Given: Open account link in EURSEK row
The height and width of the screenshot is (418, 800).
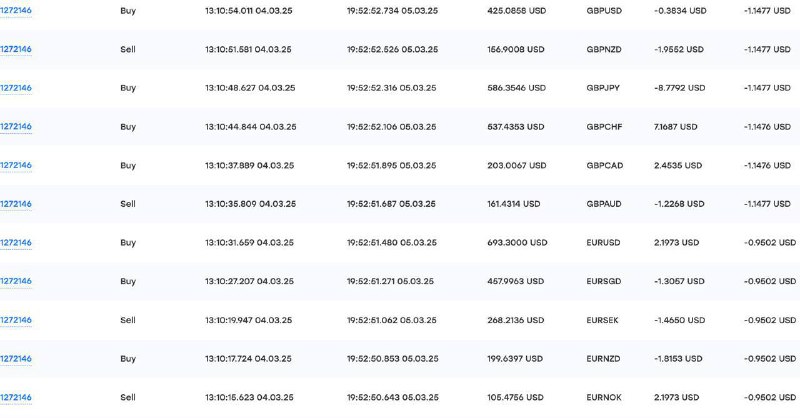Looking at the screenshot, I should click(x=16, y=320).
